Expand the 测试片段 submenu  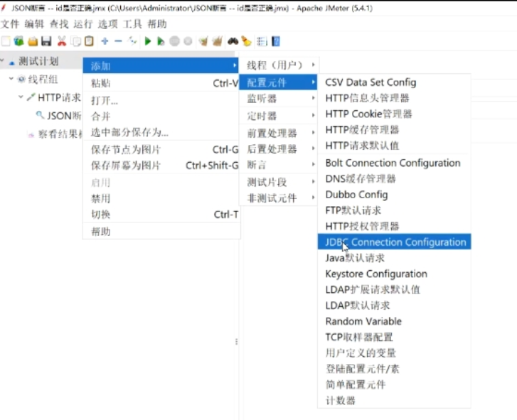pos(278,182)
